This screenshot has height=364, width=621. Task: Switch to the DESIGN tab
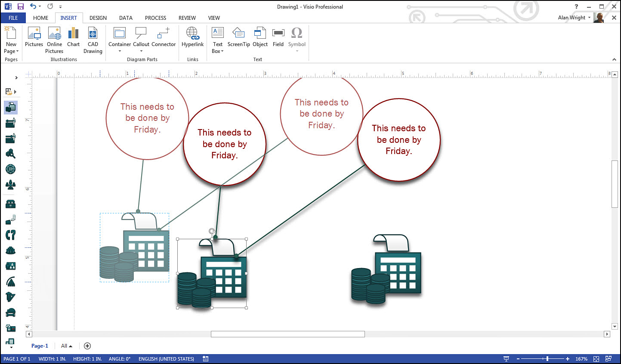coord(98,18)
